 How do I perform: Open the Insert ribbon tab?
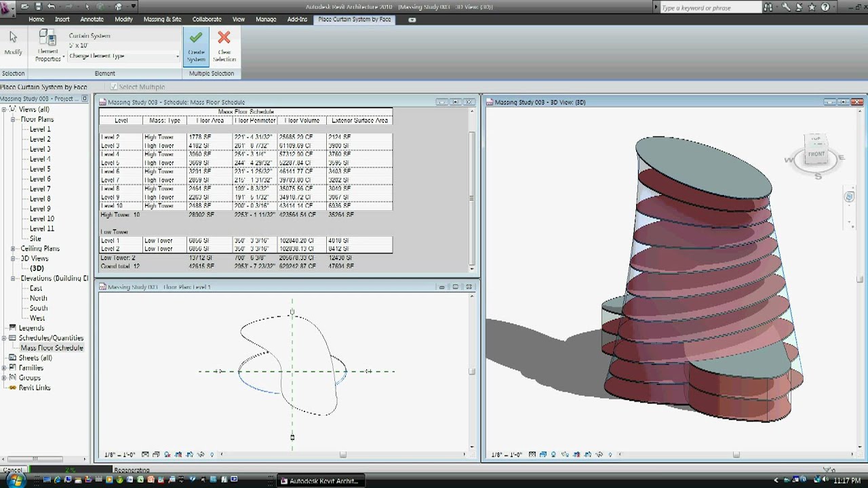click(62, 20)
